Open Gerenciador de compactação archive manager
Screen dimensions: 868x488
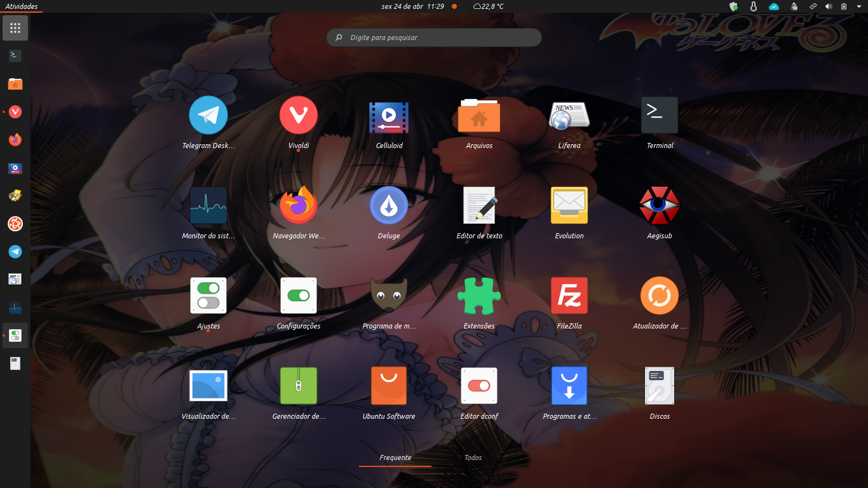(299, 386)
